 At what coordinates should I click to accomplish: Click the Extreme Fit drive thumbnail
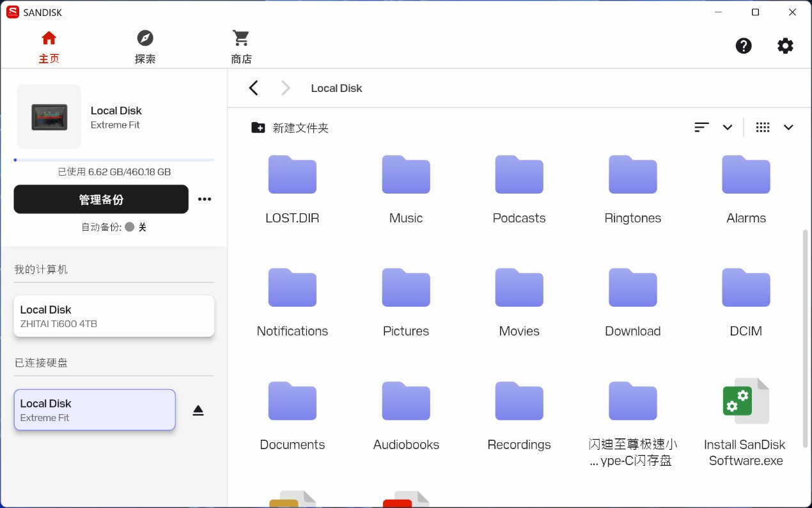click(49, 117)
